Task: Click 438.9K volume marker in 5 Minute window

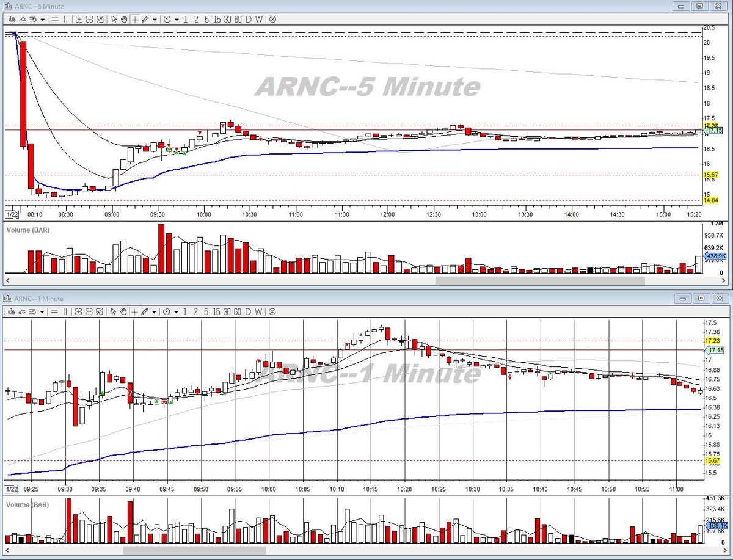Action: 715,256
